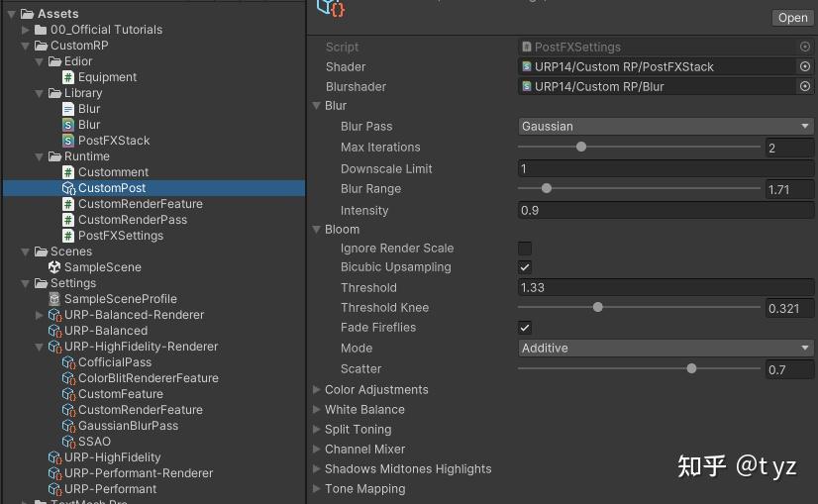Viewport: 818px width, 504px height.
Task: Click the Equipment script icon
Action: click(x=68, y=77)
